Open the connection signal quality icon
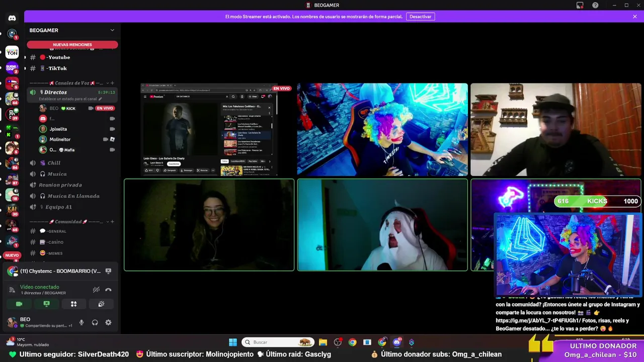The height and width of the screenshot is (362, 644). [12, 290]
